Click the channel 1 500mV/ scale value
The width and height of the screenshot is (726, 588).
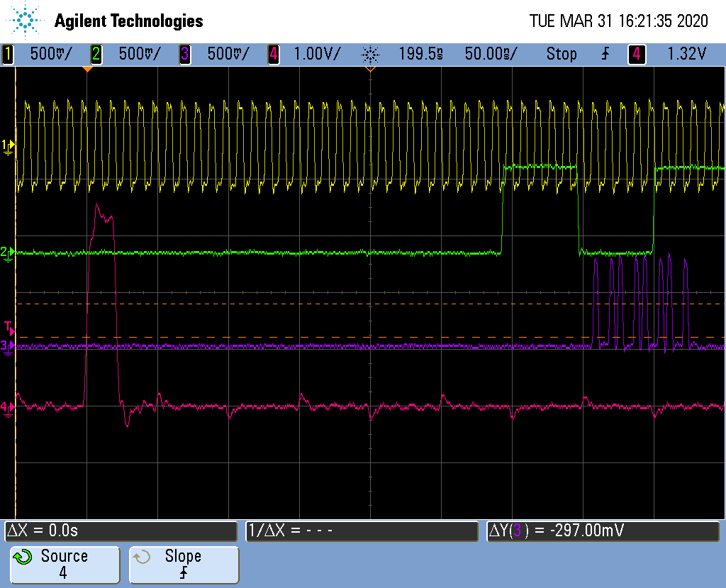pyautogui.click(x=51, y=54)
